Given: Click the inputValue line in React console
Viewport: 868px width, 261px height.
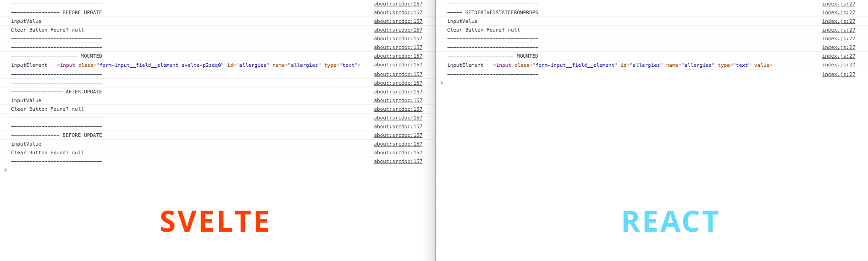Looking at the screenshot, I should (x=462, y=21).
